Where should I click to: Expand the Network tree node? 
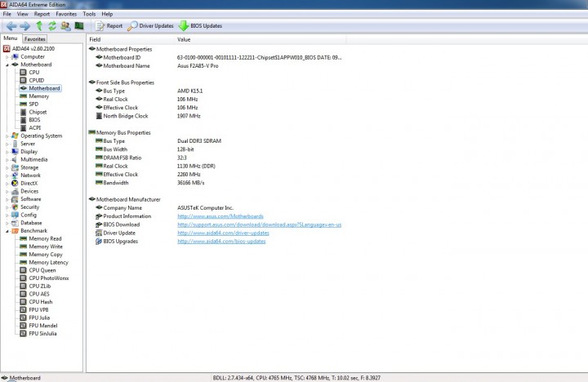point(7,175)
